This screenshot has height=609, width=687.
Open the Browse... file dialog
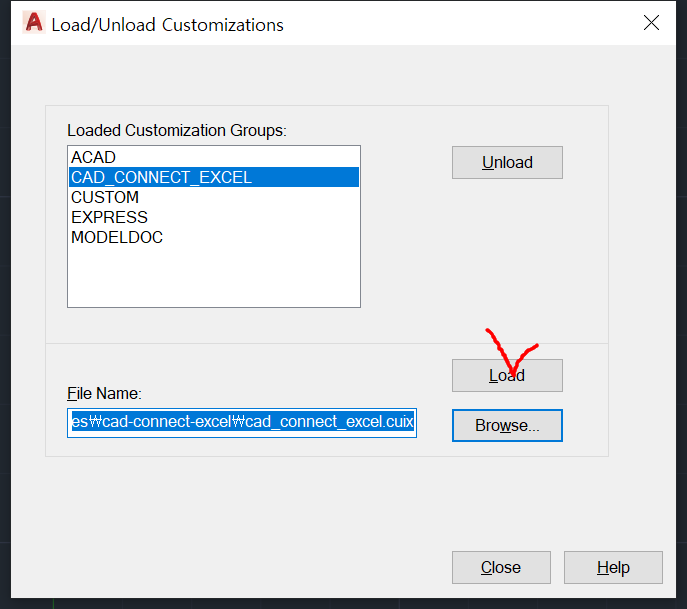point(507,425)
